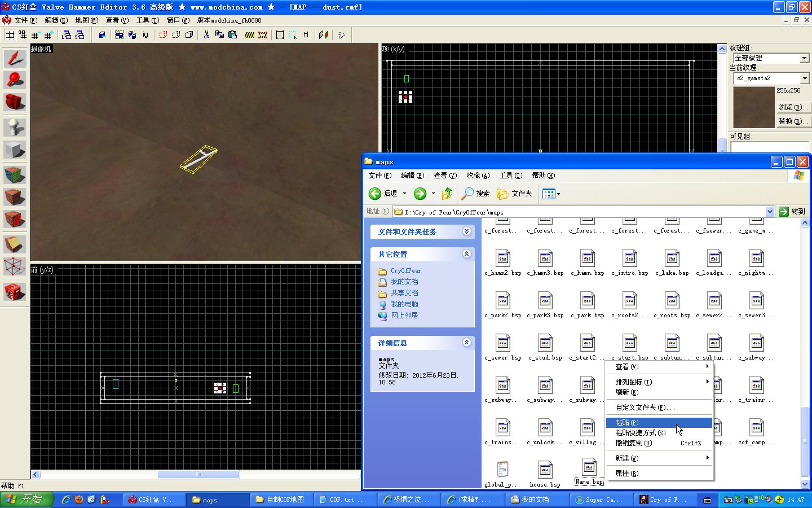812x508 pixels.
Task: Click the 搜索 search button in Explorer
Action: pos(475,194)
